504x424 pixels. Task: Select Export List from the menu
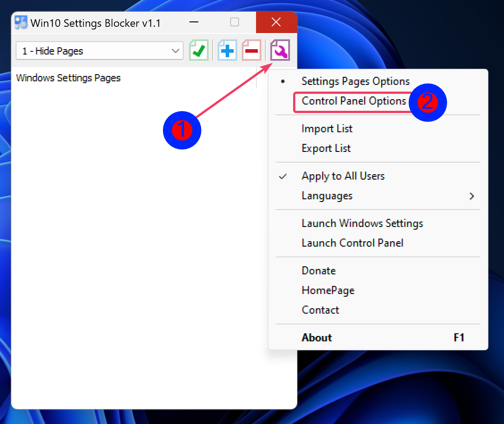click(x=378, y=148)
